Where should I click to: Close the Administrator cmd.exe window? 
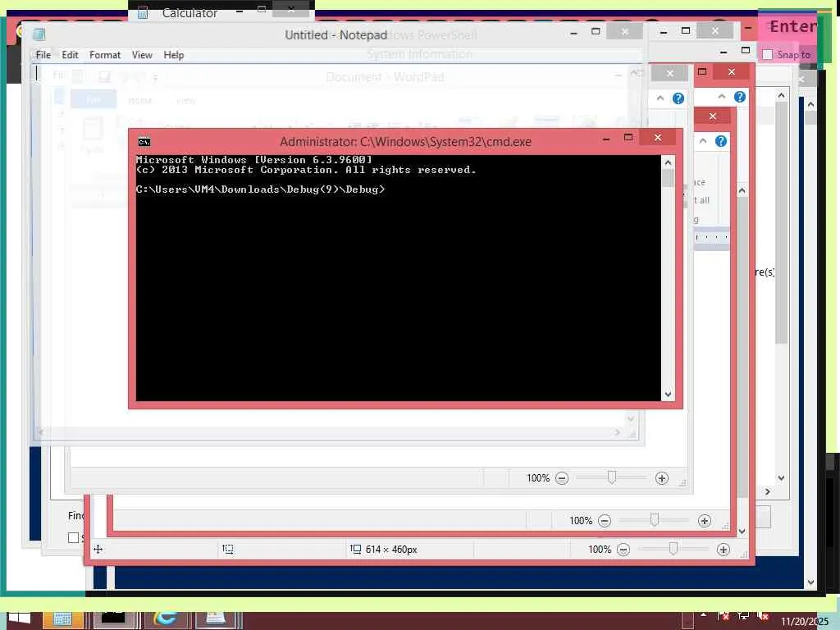tap(658, 138)
